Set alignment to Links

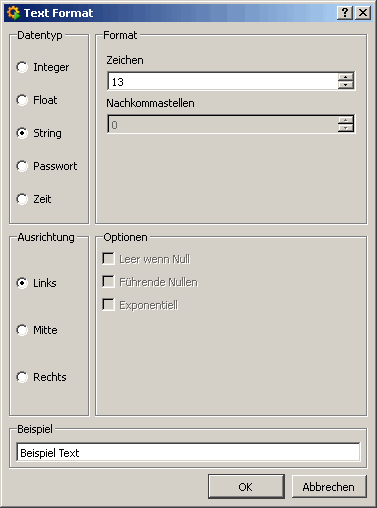click(36, 283)
